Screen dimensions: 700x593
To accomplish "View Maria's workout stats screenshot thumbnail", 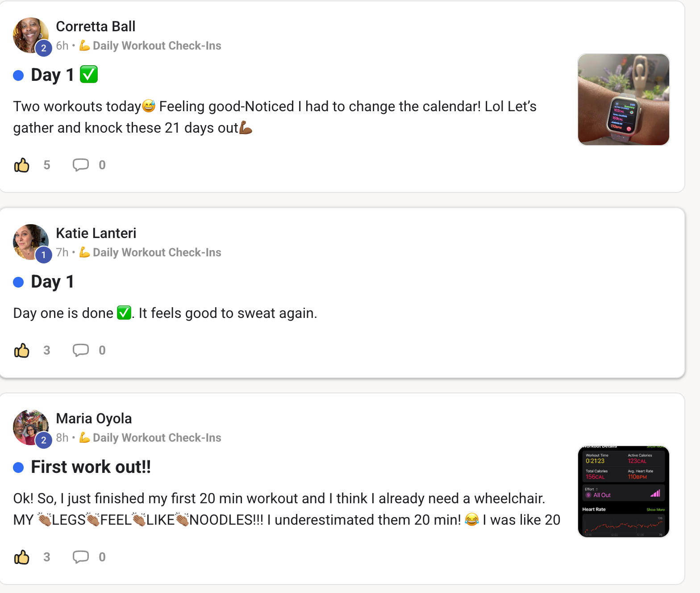I will click(623, 492).
